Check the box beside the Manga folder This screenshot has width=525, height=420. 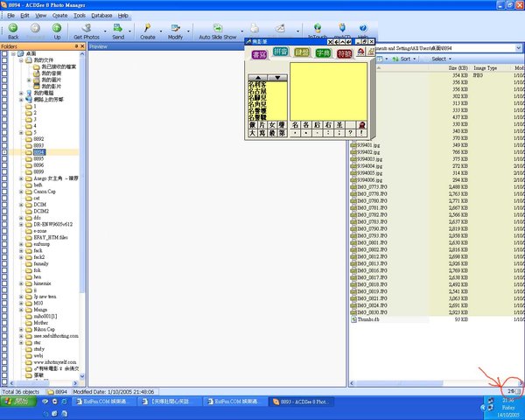(4, 310)
